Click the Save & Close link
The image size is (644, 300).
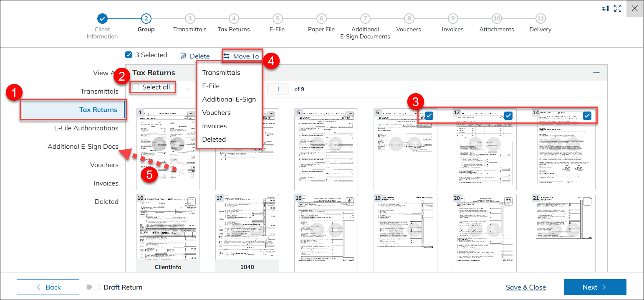pyautogui.click(x=525, y=287)
